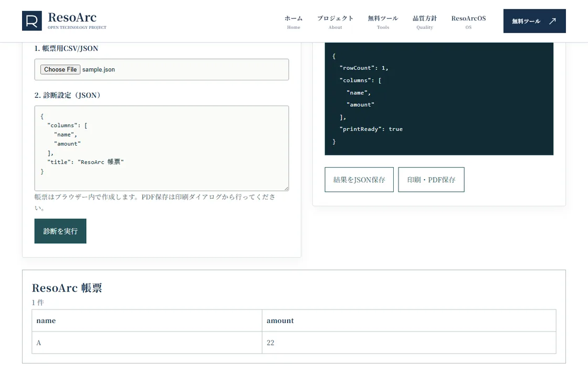This screenshot has width=588, height=373.
Task: Click the arrow icon in 無料ツール button
Action: 552,21
